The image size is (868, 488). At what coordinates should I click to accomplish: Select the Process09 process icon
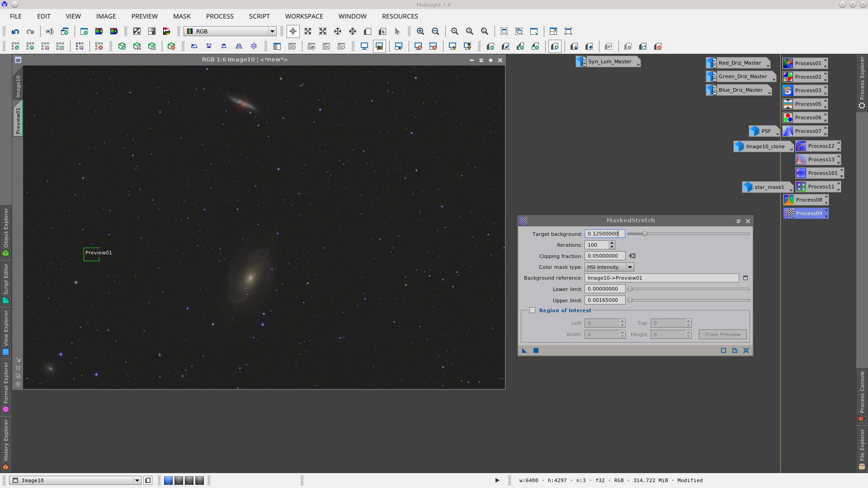(x=806, y=213)
